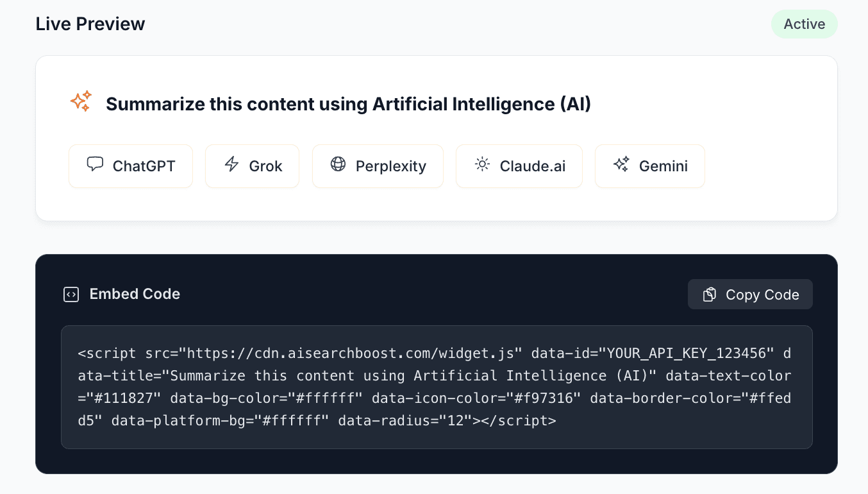Pick the Perplexity text label
Viewport: 868px width, 494px height.
(390, 166)
